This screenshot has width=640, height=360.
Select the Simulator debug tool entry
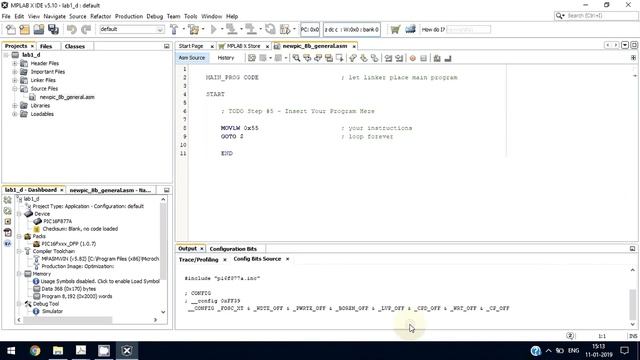(52, 311)
